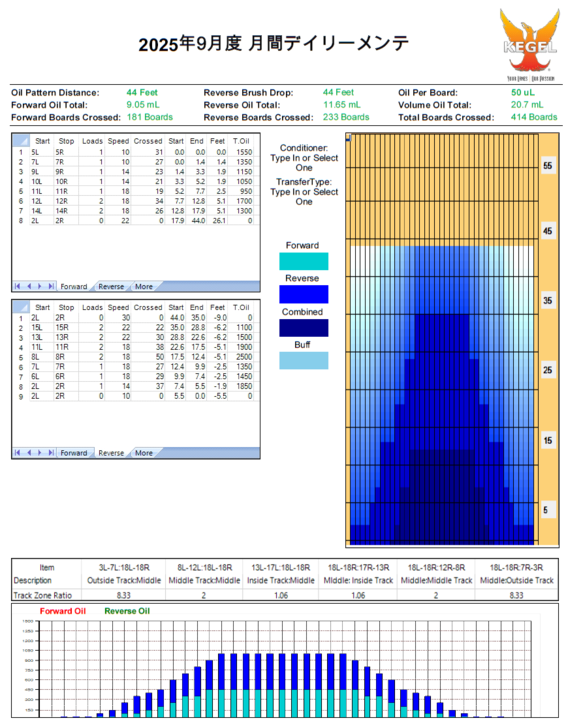Jump to first sheet in upper table navigator
This screenshot has width=568, height=727.
click(x=17, y=286)
